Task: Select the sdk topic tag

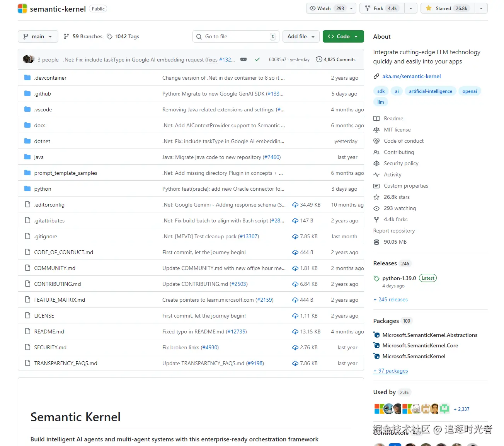Action: pyautogui.click(x=381, y=91)
